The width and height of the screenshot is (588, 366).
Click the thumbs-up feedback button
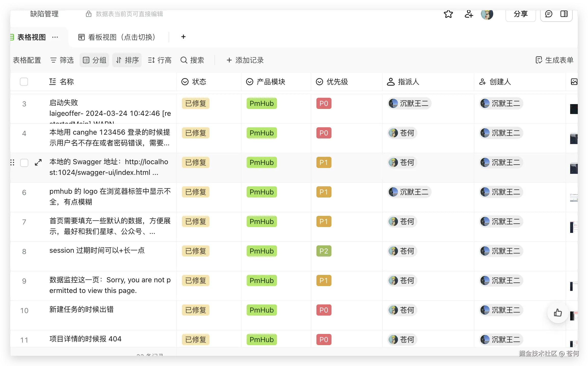click(558, 313)
